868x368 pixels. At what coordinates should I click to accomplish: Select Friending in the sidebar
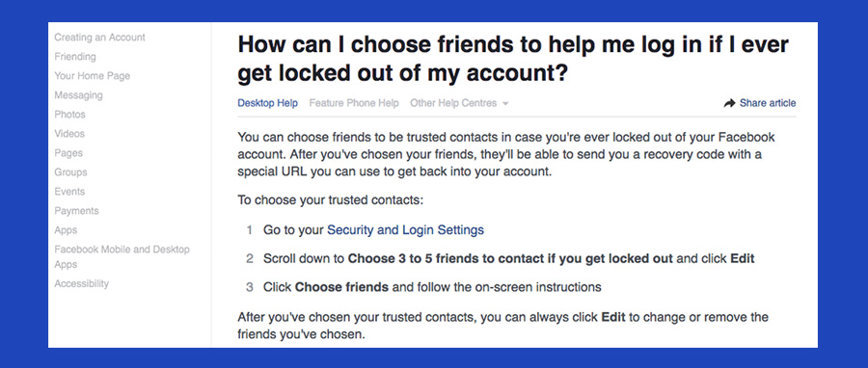point(74,57)
